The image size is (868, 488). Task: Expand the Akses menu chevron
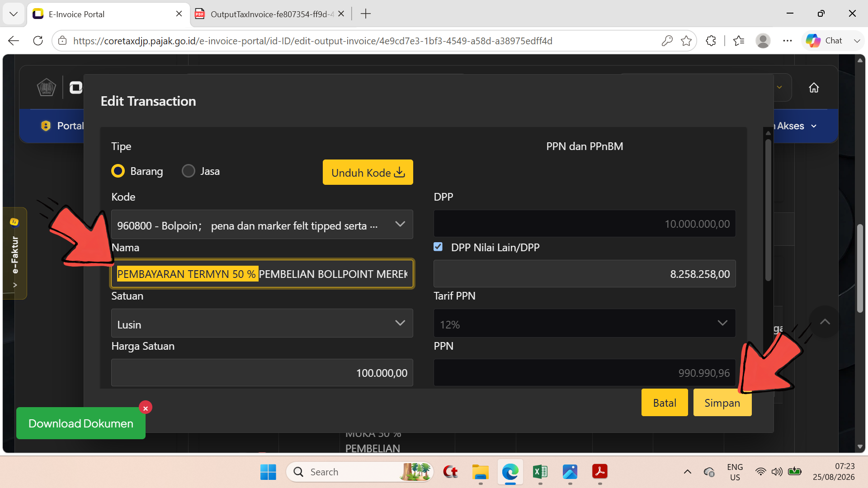(x=814, y=126)
